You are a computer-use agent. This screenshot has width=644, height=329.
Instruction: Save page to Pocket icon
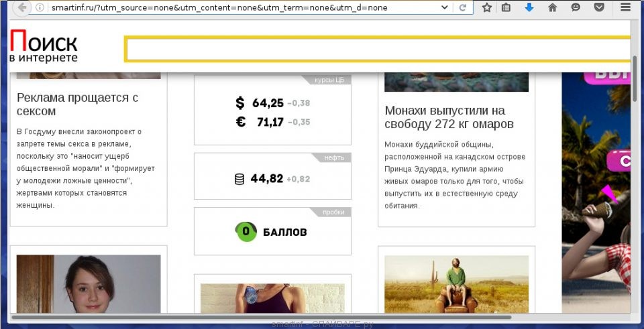click(600, 7)
